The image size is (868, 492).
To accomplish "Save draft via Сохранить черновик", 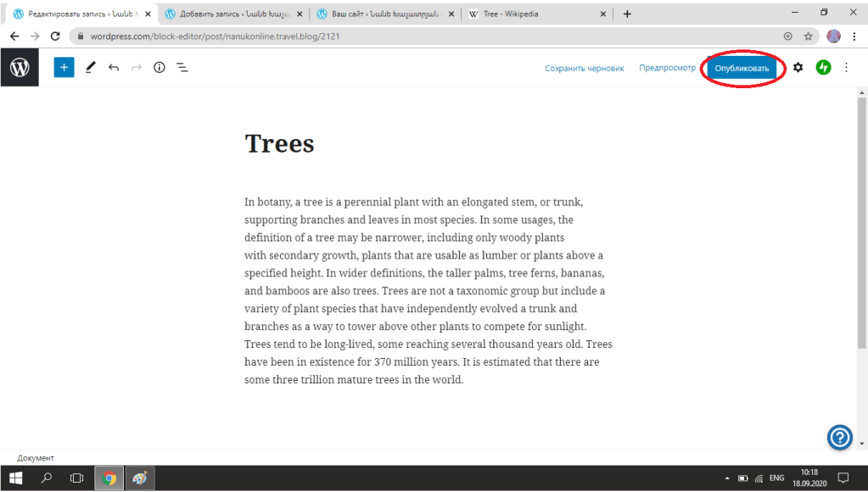I will coord(584,68).
